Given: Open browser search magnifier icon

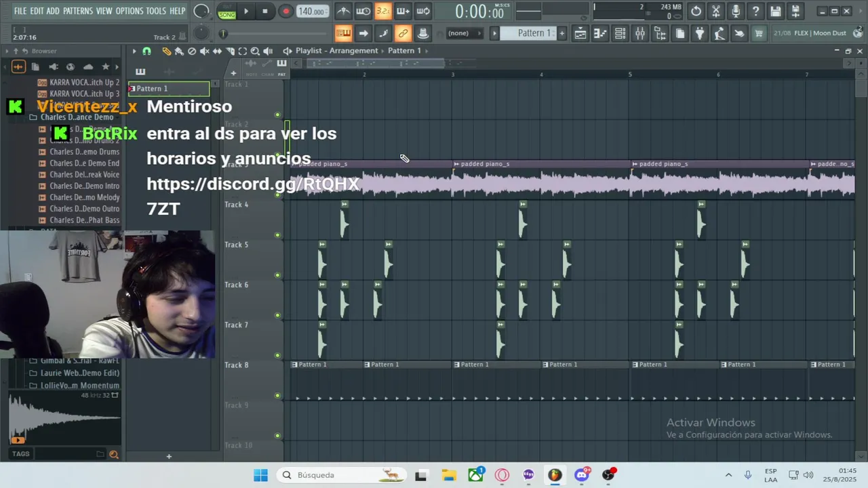Looking at the screenshot, I should 113,454.
